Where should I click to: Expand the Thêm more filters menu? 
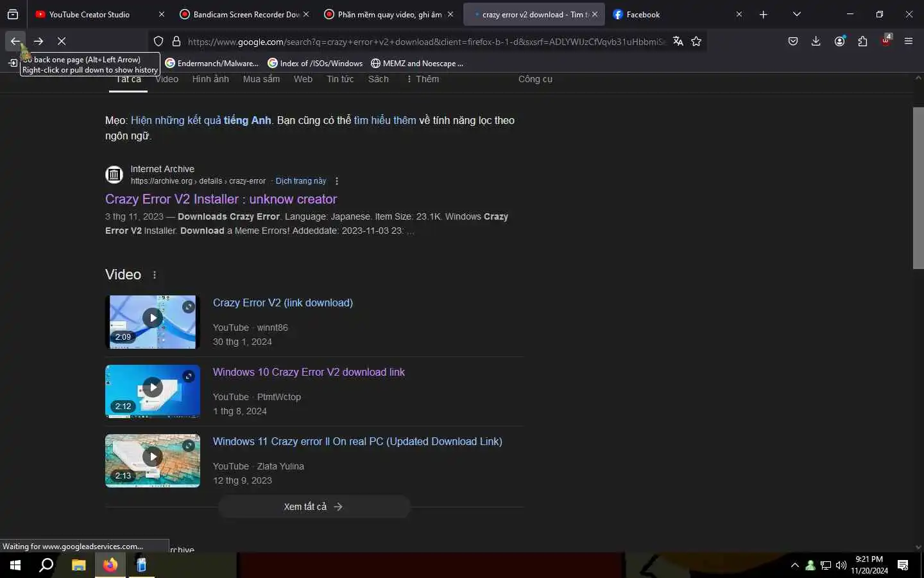click(423, 79)
